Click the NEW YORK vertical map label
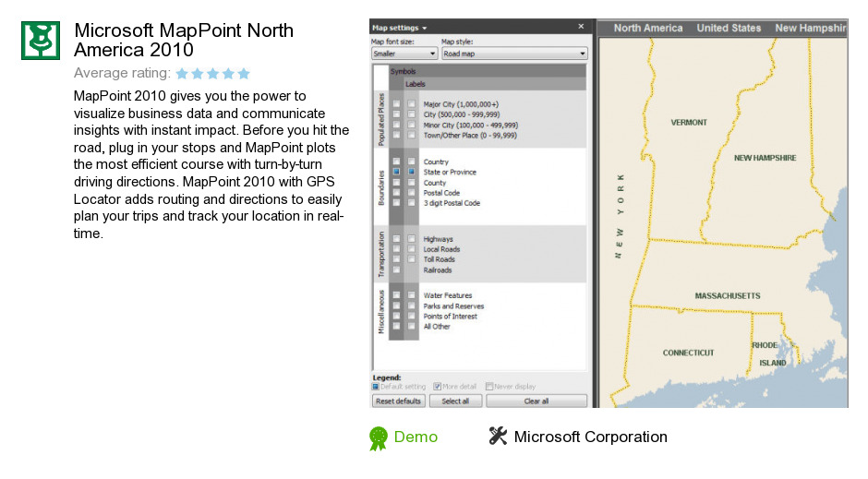This screenshot has width=868, height=479. (620, 216)
